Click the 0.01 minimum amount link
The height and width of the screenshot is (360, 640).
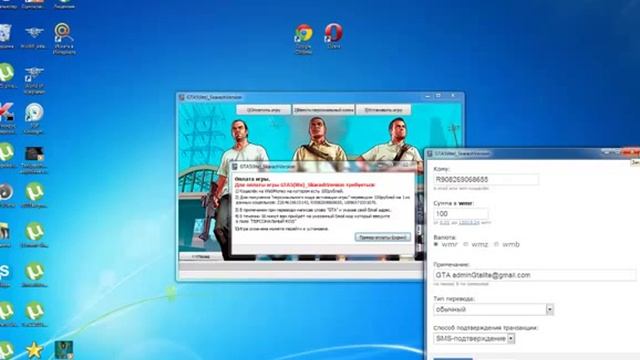pos(444,223)
